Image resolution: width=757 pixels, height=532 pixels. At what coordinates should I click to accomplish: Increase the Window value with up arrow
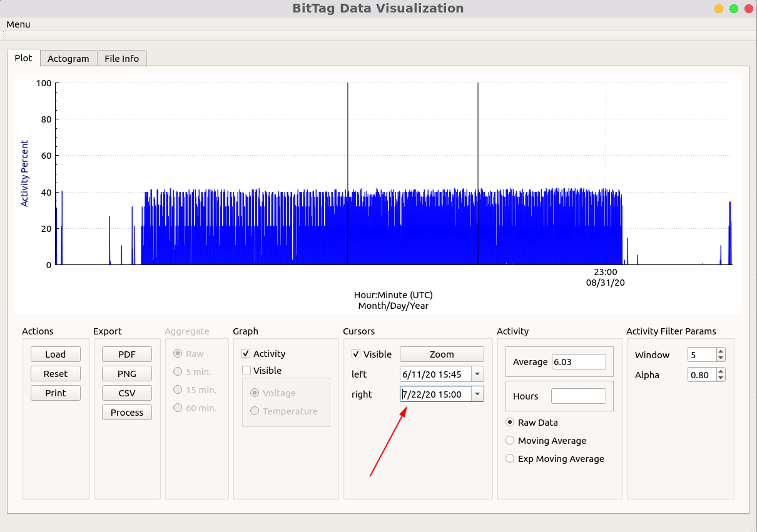(x=721, y=352)
